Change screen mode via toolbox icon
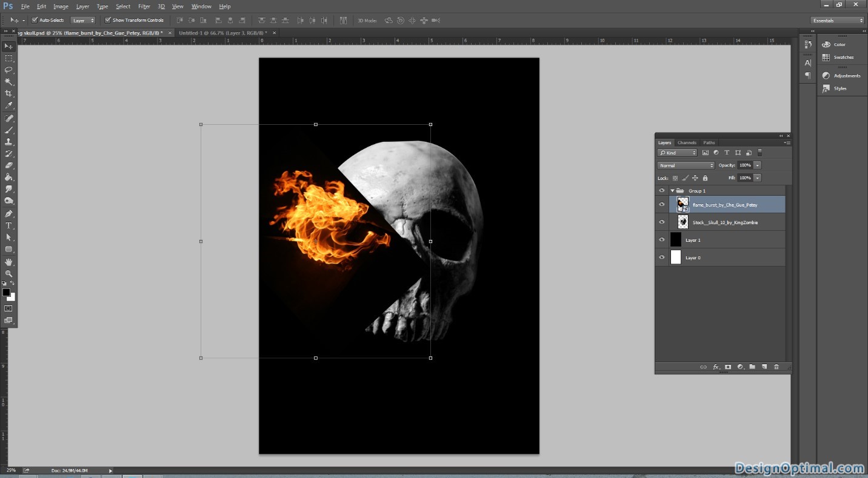The image size is (868, 478). (8, 320)
